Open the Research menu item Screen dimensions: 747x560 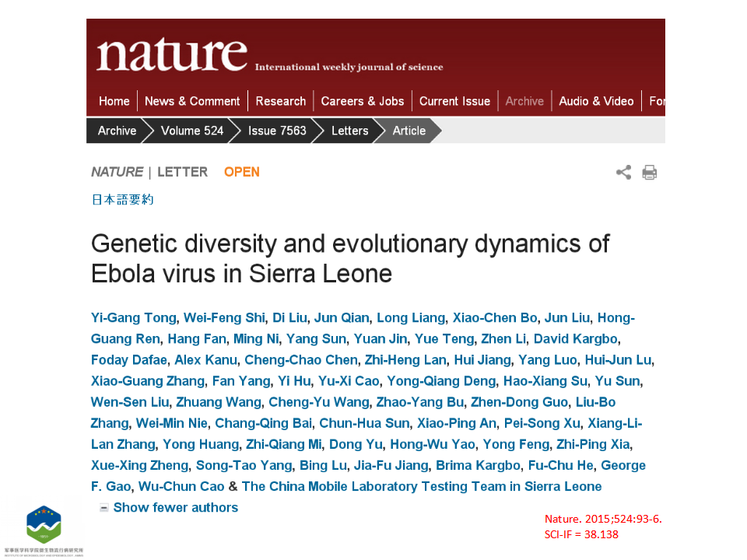[x=281, y=101]
